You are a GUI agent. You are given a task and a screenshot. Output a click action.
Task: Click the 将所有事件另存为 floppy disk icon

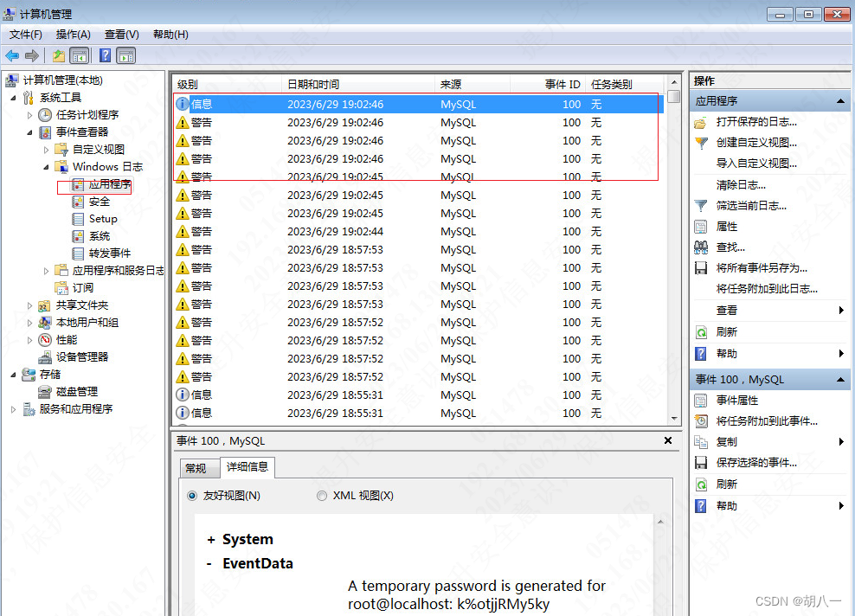pos(701,268)
